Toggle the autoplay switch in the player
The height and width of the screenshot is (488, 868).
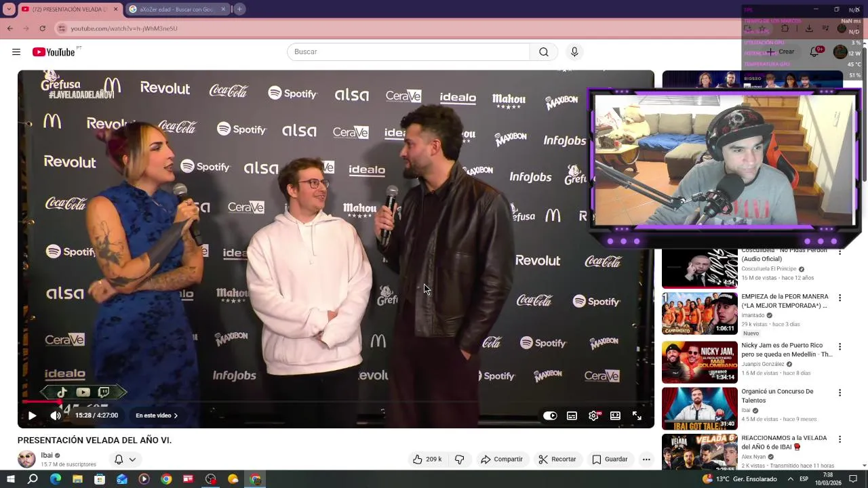[x=550, y=415]
